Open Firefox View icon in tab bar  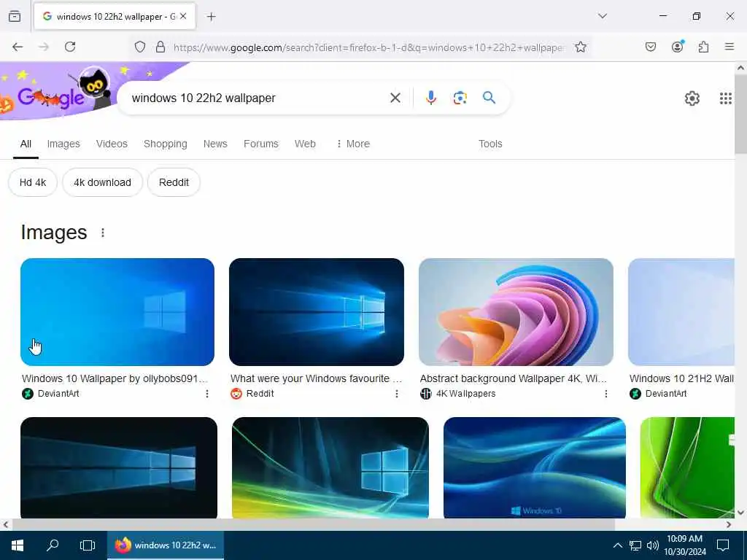click(x=15, y=16)
